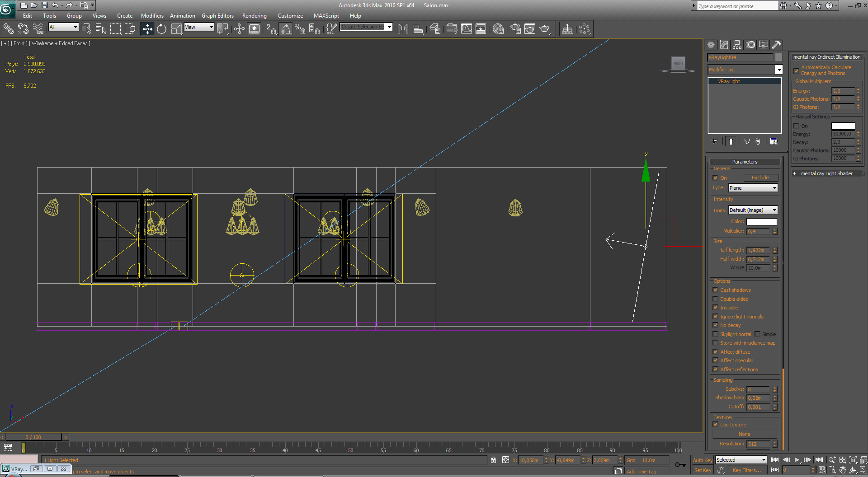The height and width of the screenshot is (477, 868).
Task: Click the Set Key button
Action: tap(703, 470)
